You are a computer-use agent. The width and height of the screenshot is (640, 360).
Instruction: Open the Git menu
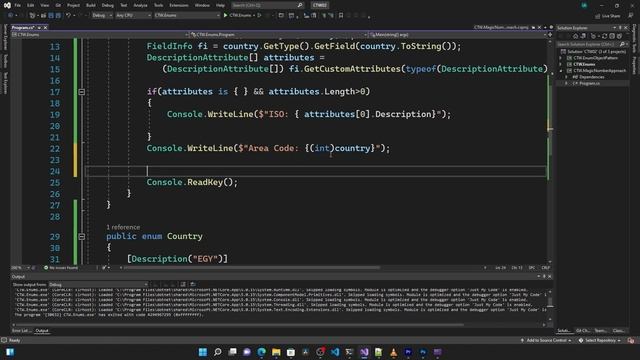pyautogui.click(x=58, y=5)
